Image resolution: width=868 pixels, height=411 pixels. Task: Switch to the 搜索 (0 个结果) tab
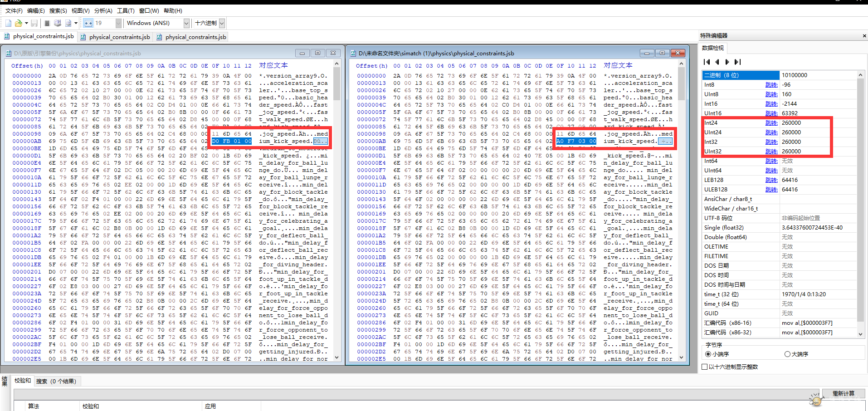pos(56,381)
